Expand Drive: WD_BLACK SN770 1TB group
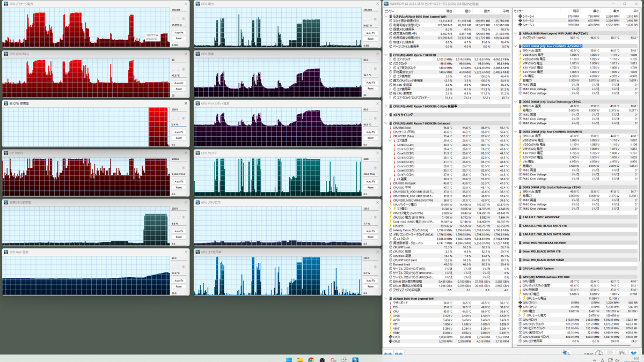644x362 pixels. [x=516, y=251]
